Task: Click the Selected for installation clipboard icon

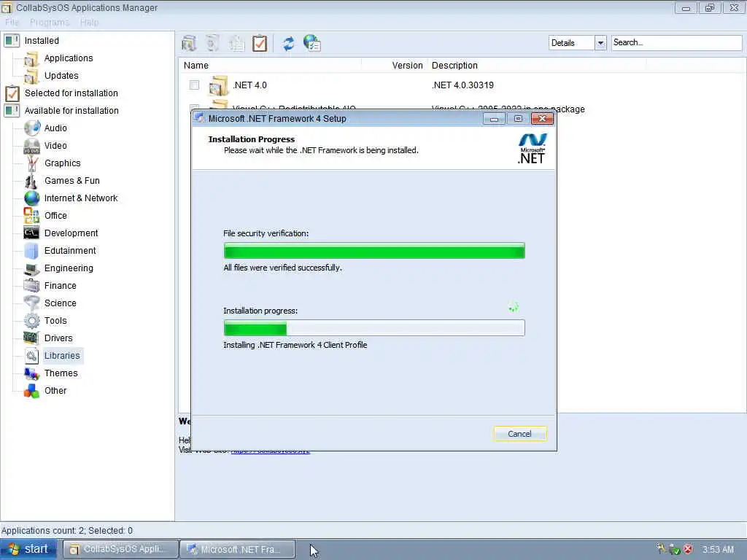Action: click(12, 93)
